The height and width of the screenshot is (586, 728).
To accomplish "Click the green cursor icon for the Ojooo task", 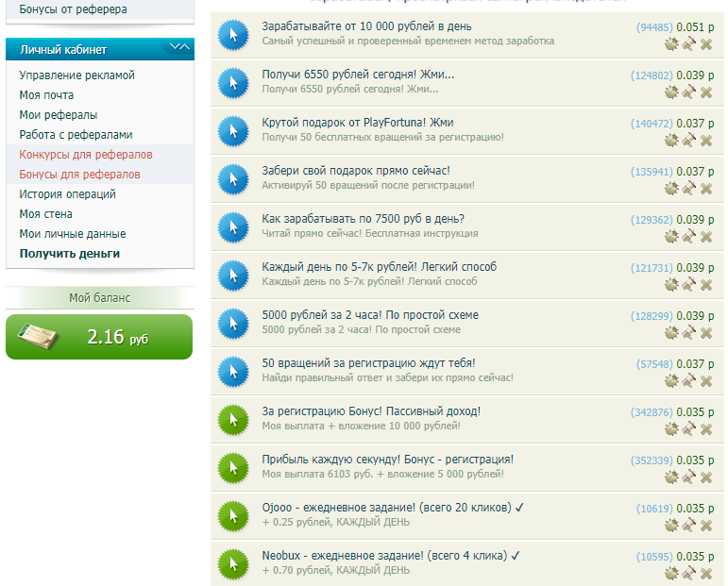I will pyautogui.click(x=231, y=515).
